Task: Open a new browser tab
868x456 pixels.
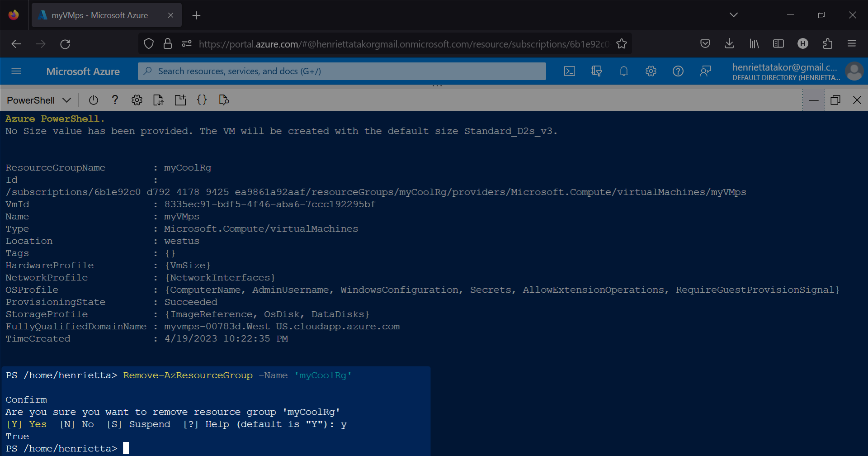Action: coord(196,15)
